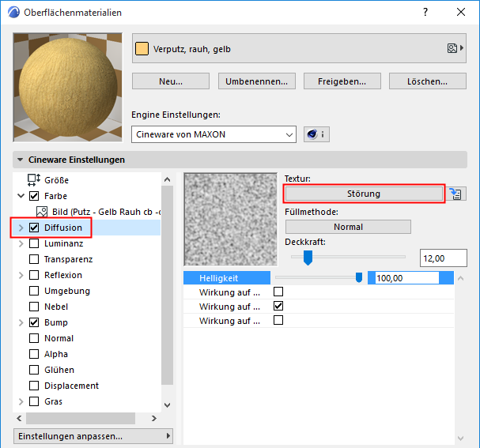Click the Störung texture button
The image size is (480, 448).
364,194
